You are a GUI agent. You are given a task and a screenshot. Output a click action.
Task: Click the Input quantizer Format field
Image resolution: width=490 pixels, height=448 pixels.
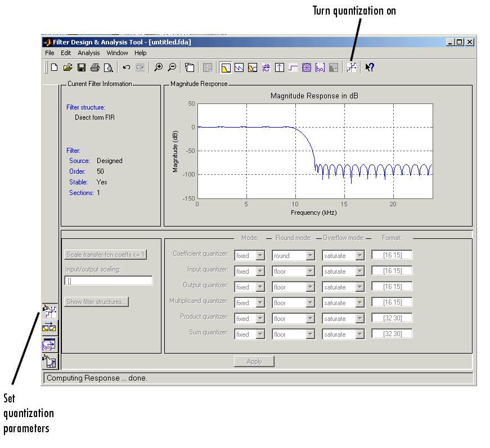tap(392, 271)
